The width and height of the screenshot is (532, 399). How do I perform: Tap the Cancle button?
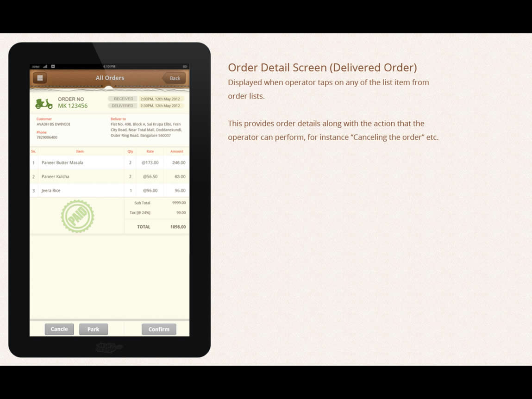tap(59, 329)
